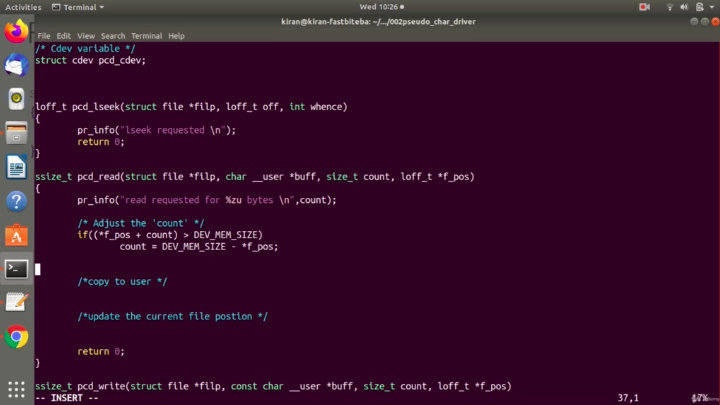Image resolution: width=720 pixels, height=405 pixels.
Task: Open Firefox from the dock
Action: point(16,31)
